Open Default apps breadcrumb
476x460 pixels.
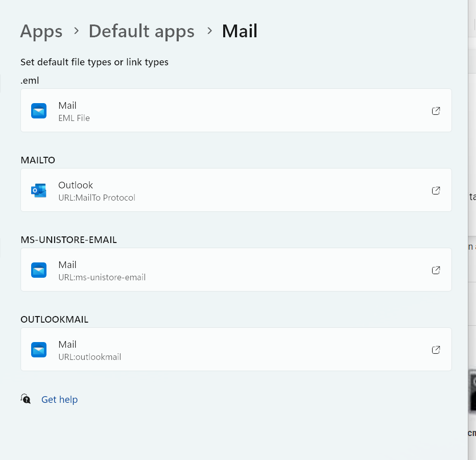coord(141,31)
